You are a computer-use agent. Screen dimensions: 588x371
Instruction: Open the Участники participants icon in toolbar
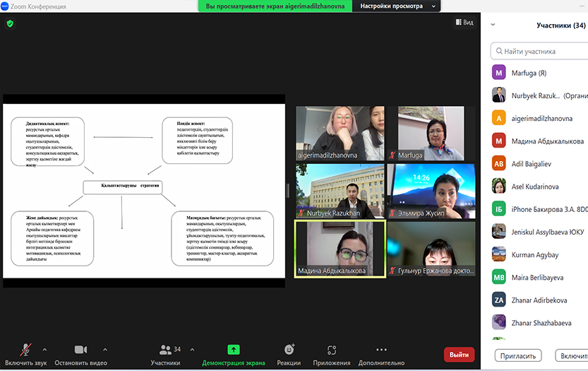click(x=165, y=350)
